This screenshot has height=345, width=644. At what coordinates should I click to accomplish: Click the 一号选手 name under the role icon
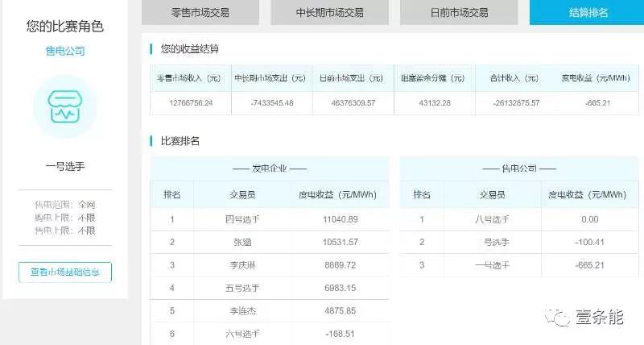[64, 167]
